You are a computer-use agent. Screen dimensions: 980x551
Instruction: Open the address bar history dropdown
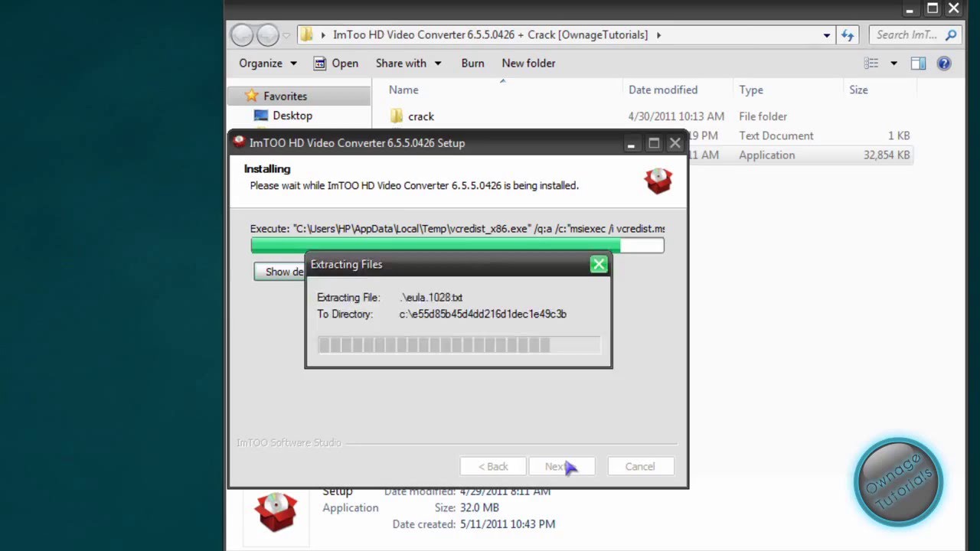(826, 35)
